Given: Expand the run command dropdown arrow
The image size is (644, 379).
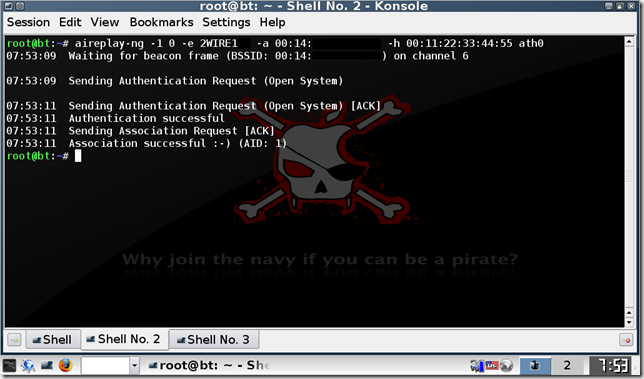Looking at the screenshot, I should point(134,365).
